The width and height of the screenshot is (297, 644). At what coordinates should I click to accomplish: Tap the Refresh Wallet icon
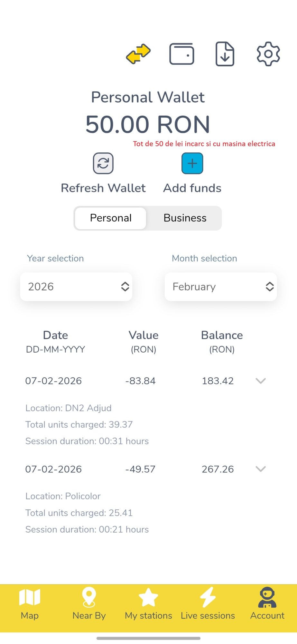(x=103, y=163)
